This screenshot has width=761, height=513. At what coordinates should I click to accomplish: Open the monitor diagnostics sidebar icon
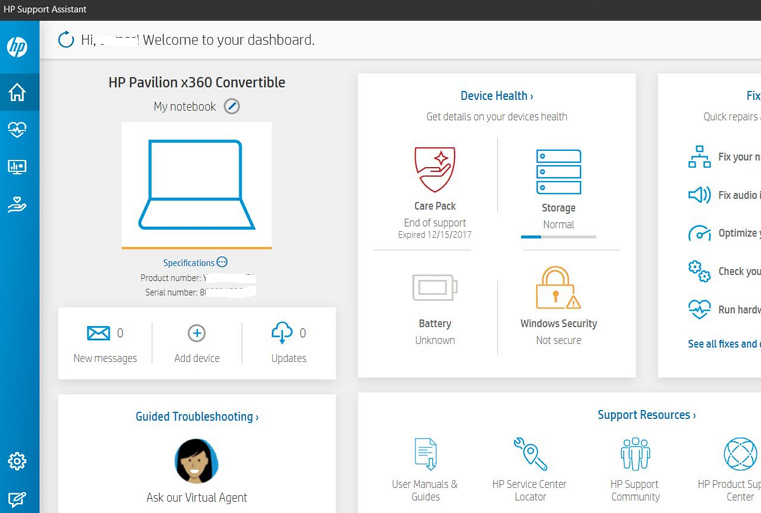pos(17,167)
